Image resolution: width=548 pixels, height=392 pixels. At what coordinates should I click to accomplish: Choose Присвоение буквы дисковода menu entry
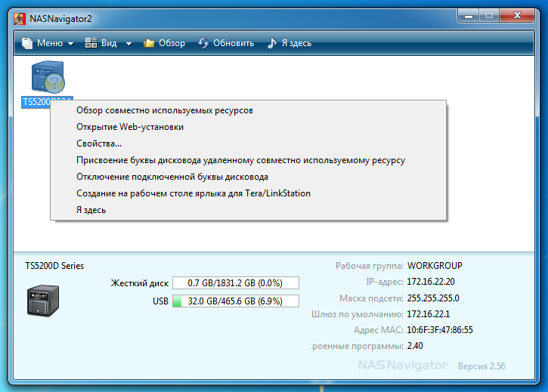point(248,160)
